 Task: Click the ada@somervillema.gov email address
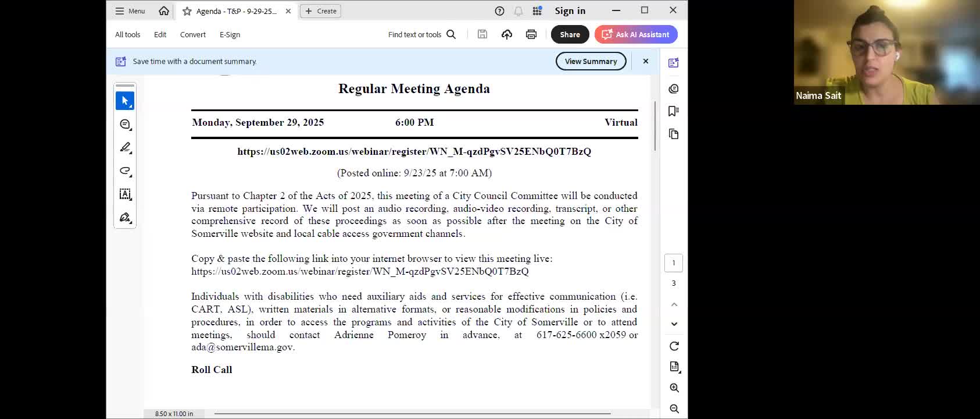click(x=242, y=347)
